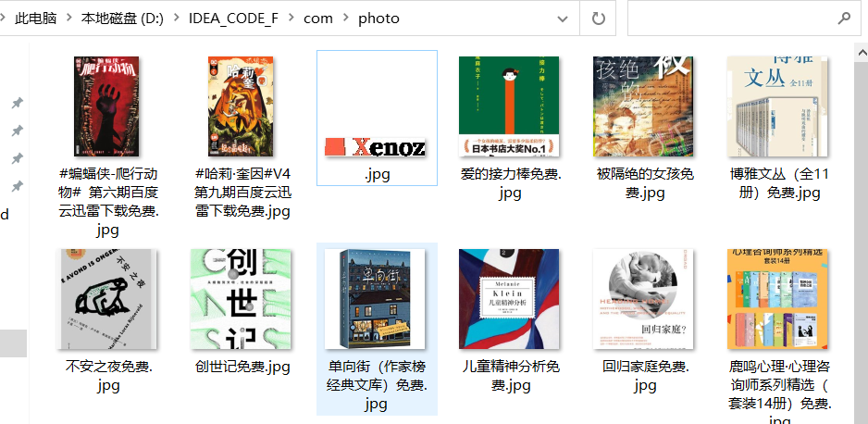This screenshot has width=868, height=424.
Task: Click the refresh icon in the address bar
Action: click(598, 19)
